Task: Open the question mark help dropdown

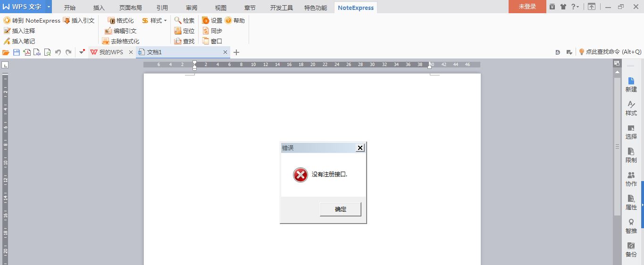Action: coord(575,7)
